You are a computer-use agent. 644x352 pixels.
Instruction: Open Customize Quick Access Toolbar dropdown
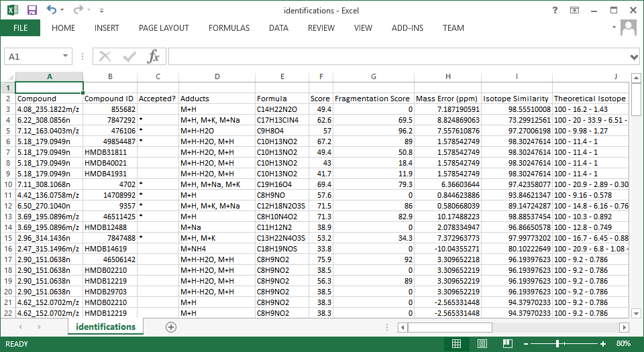click(x=101, y=11)
